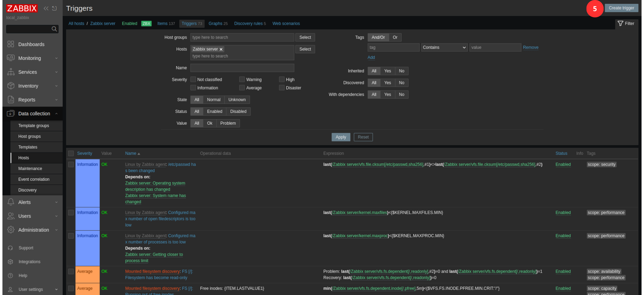Click into the Name filter field
Screen dimensions: 644x295
pyautogui.click(x=242, y=68)
